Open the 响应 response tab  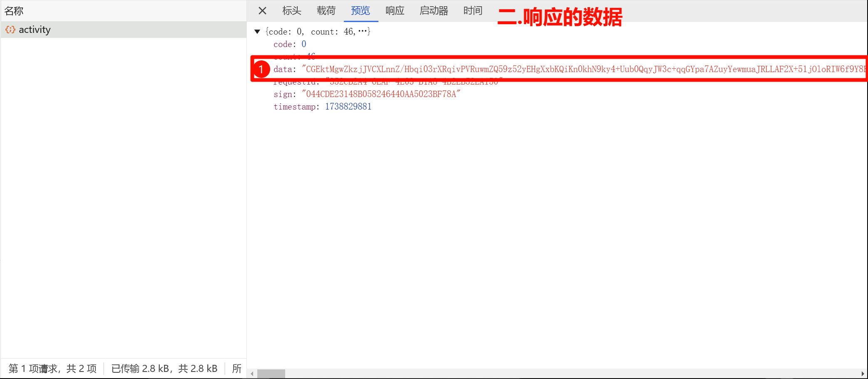coord(395,11)
